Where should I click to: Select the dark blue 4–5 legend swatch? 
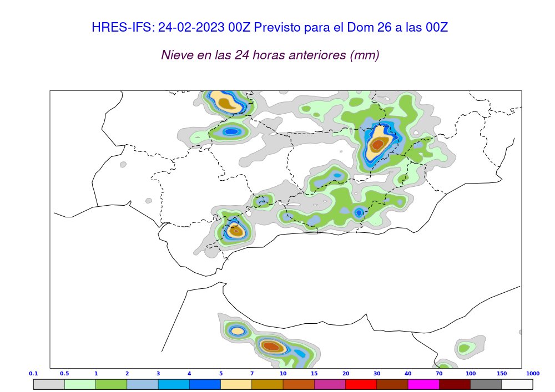pyautogui.click(x=205, y=384)
